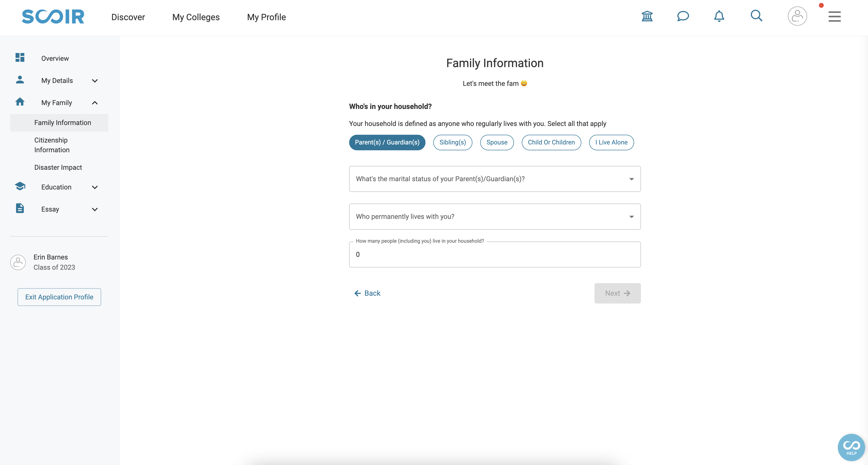Select Family Information sidebar item

[x=59, y=123]
